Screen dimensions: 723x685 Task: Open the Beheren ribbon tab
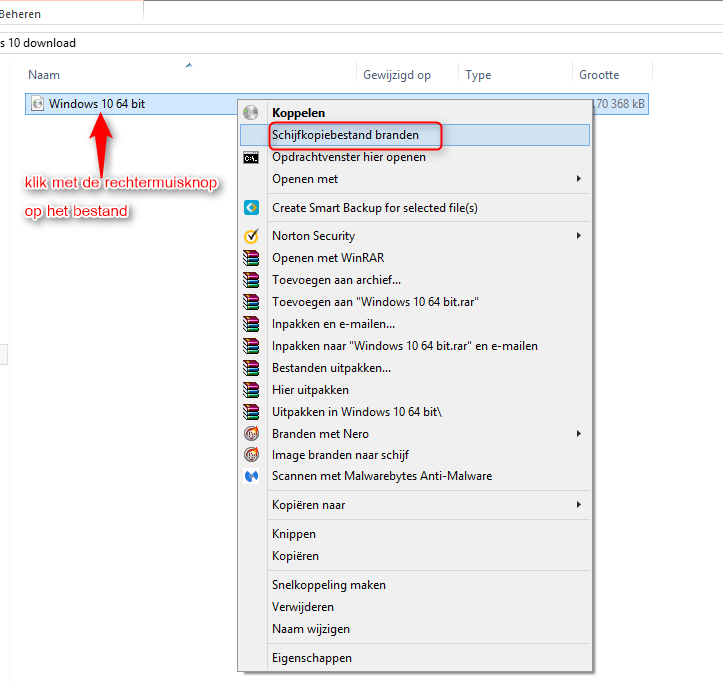(20, 14)
